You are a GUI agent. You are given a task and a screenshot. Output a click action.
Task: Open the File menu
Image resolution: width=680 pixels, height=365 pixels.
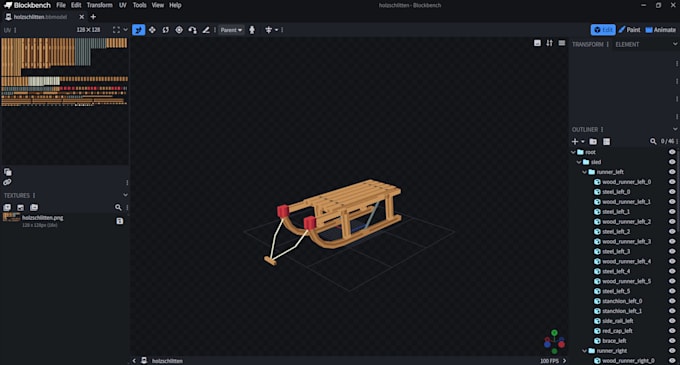pyautogui.click(x=61, y=5)
